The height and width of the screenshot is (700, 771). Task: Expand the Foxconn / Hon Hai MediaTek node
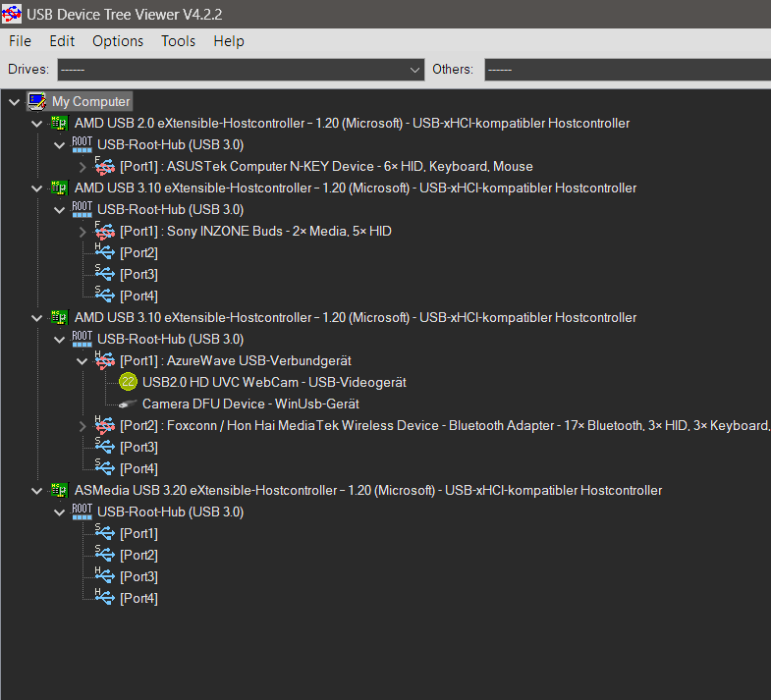point(83,426)
